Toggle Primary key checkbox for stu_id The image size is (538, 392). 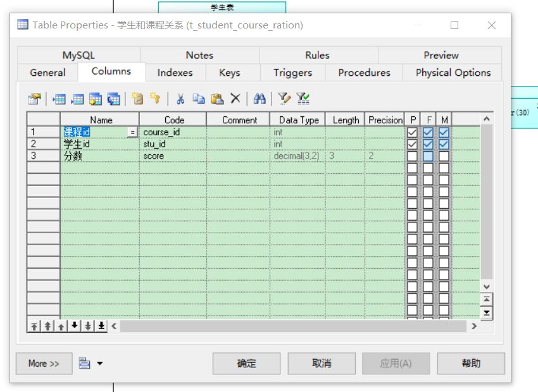point(412,144)
